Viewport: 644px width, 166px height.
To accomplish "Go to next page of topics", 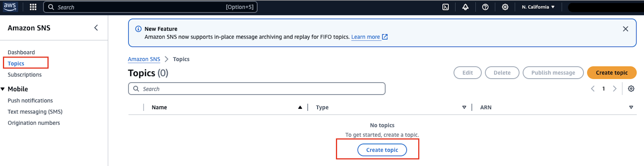I will 615,89.
